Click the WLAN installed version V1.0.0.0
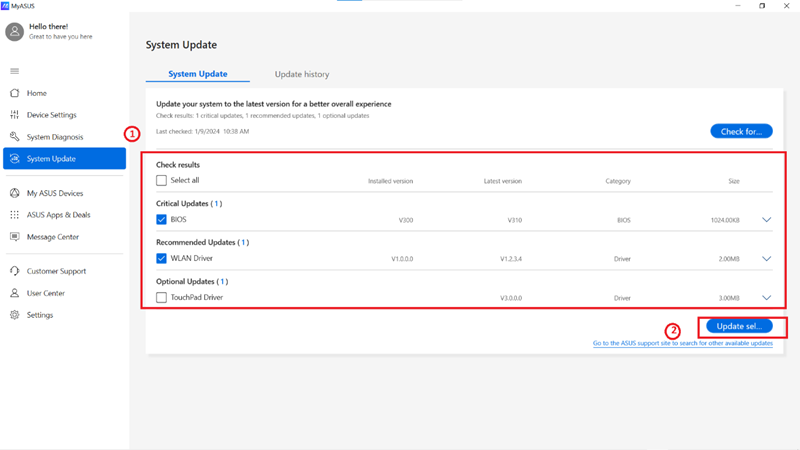Viewport: 800px width, 450px height. tap(403, 259)
